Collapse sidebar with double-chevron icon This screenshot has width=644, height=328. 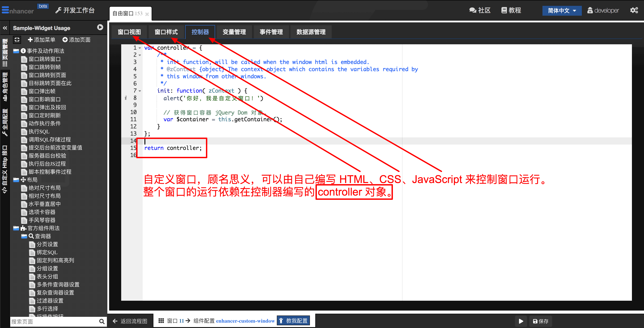[x=5, y=28]
